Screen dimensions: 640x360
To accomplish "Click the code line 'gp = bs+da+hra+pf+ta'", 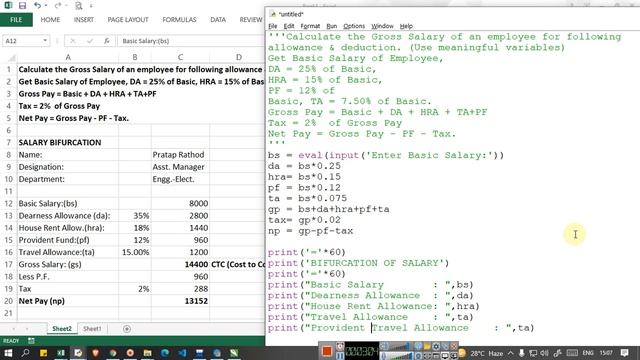I will (x=329, y=209).
